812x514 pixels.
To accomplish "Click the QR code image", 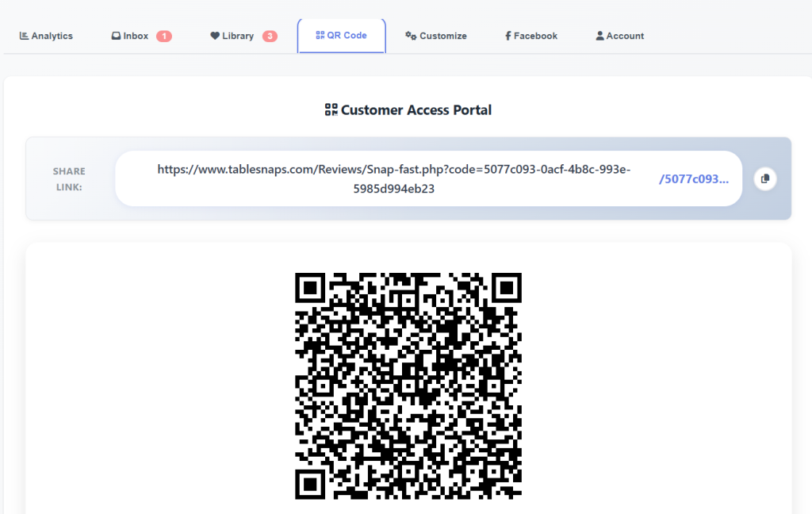I will 408,386.
